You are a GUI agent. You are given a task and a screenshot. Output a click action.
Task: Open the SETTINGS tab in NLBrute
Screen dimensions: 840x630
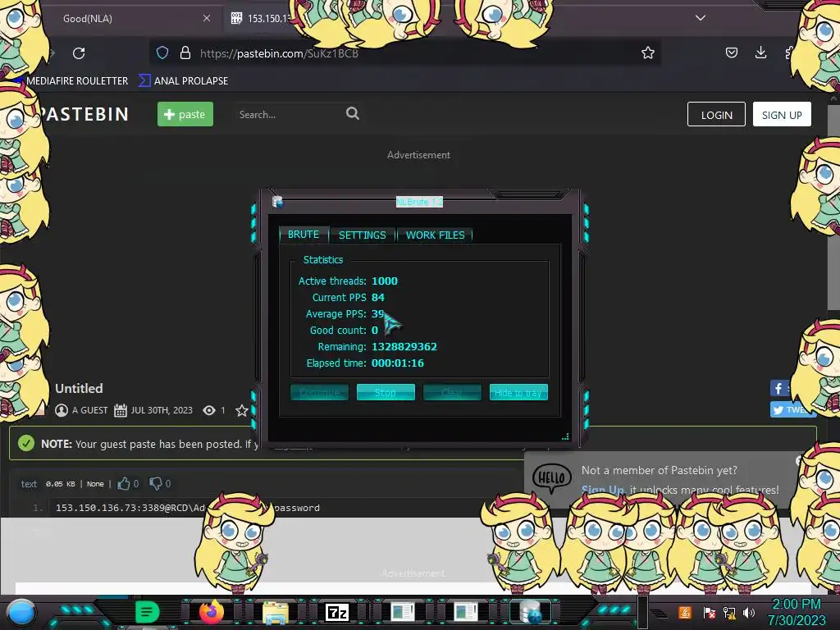tap(362, 235)
